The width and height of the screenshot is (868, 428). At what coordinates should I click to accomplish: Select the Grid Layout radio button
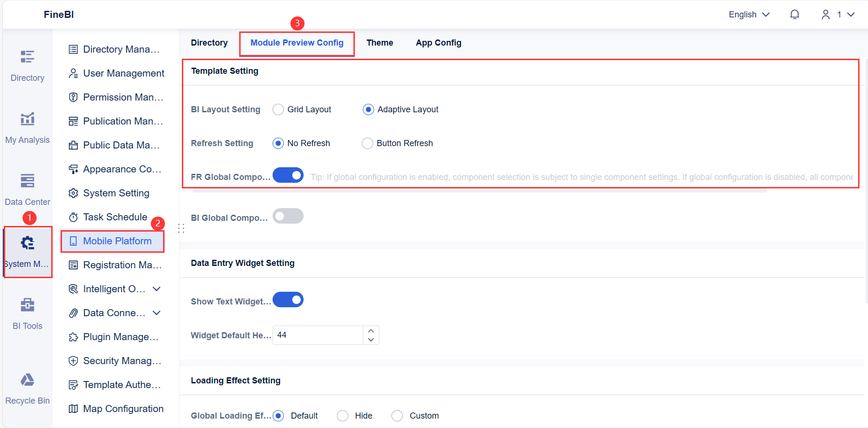(278, 109)
